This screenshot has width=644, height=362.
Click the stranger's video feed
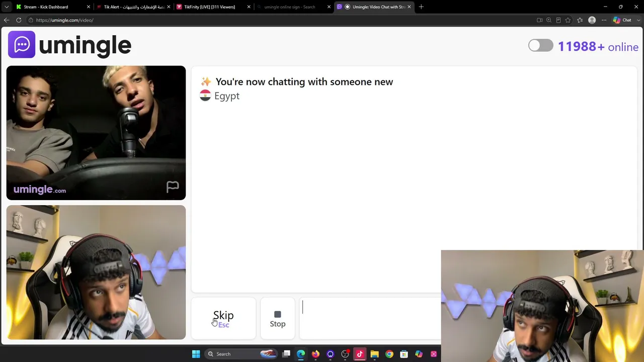coord(96,133)
